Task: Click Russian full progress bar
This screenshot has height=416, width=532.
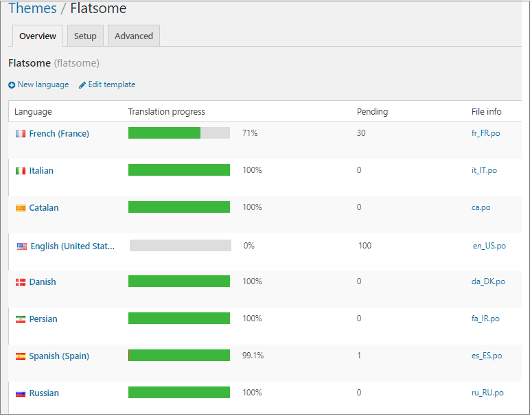Action: [x=179, y=393]
